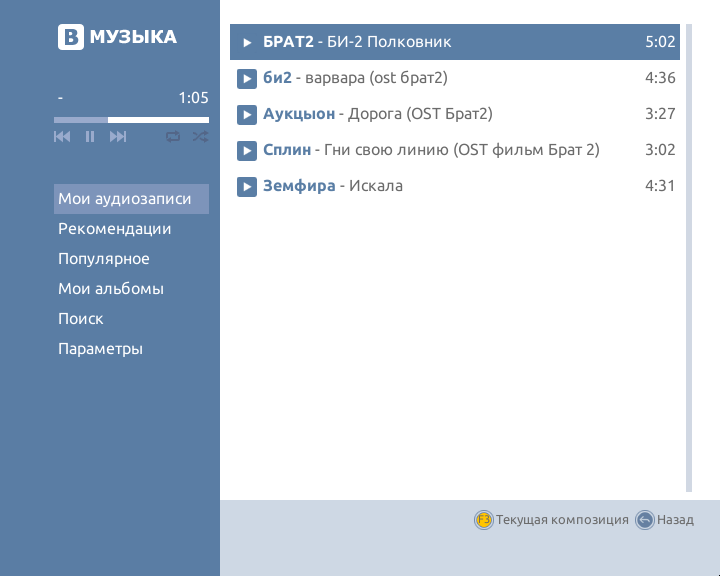Open Поиск section

tap(80, 318)
